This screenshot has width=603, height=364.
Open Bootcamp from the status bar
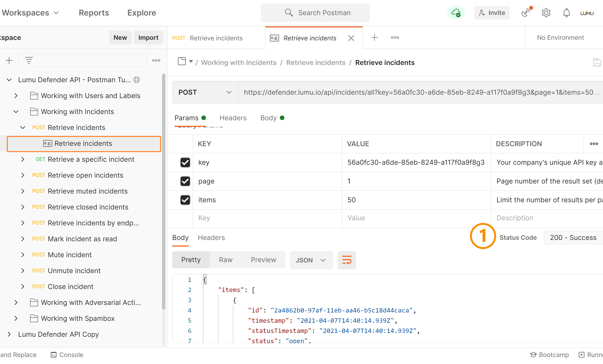(x=549, y=355)
